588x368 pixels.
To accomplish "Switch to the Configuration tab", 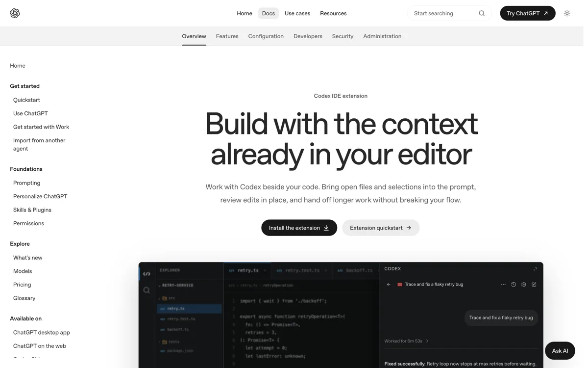I will tap(266, 36).
